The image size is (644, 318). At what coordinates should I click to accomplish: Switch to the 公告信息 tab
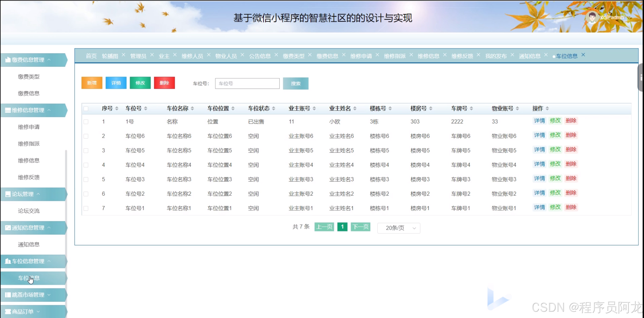260,56
